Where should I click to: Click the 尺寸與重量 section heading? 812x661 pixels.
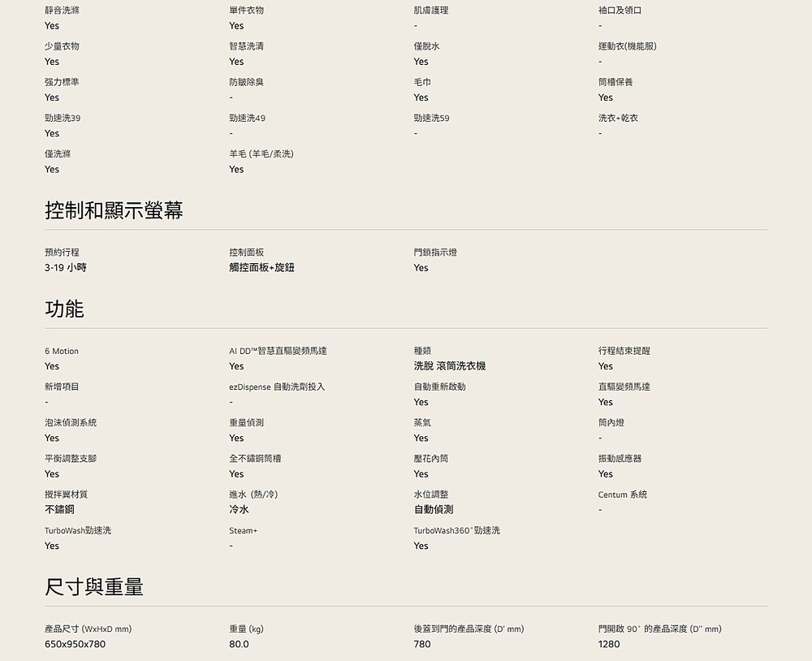point(94,587)
